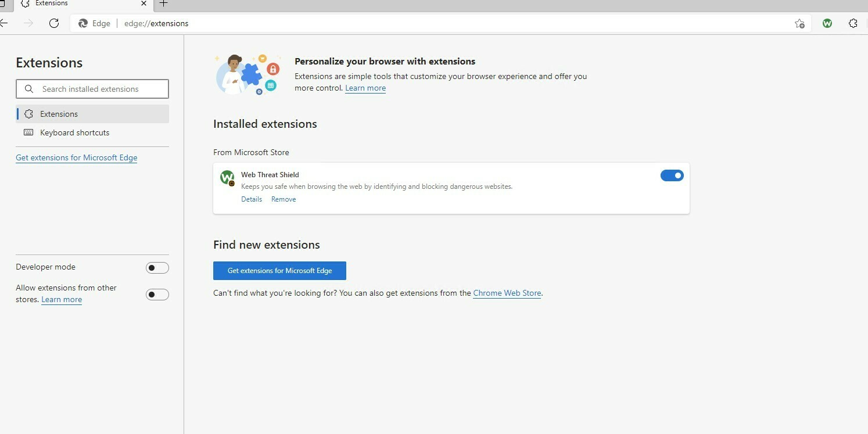This screenshot has height=434, width=868.
Task: Open Keyboard shortcuts in the sidebar
Action: (x=92, y=132)
